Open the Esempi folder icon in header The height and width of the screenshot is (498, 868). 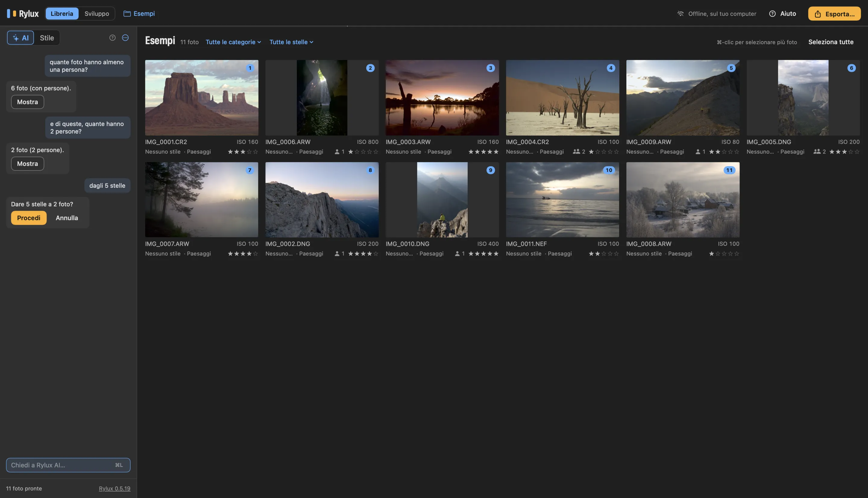127,14
